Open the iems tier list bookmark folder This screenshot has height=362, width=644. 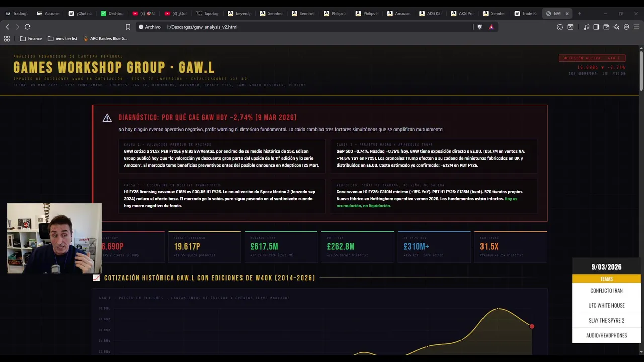click(62, 38)
